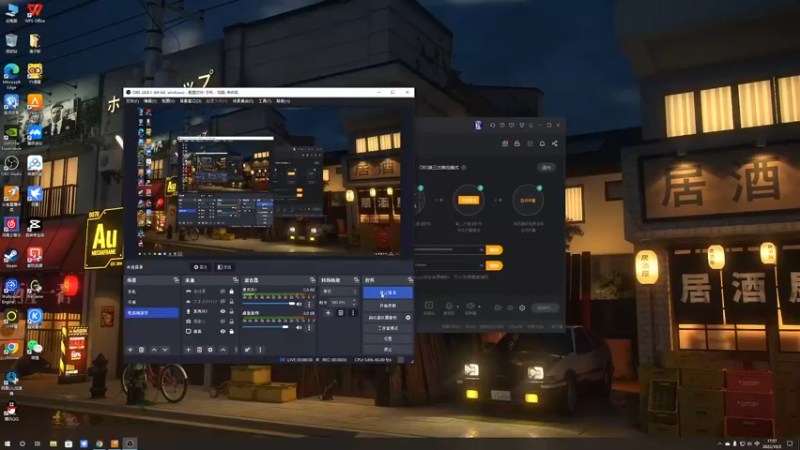Open the Help menu in OBS
The image size is (800, 450).
point(283,101)
